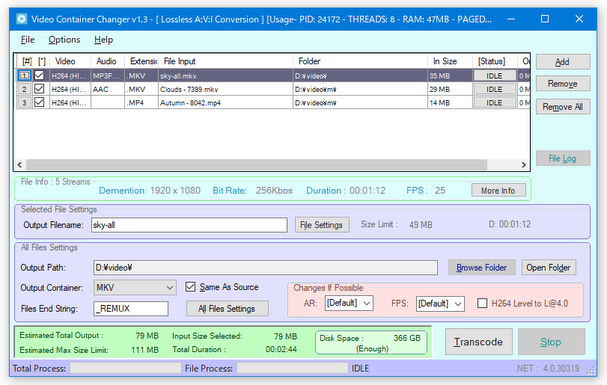Click the Clouds - 7399.mkv file name
Screen dimensions: 607x385
coord(189,89)
